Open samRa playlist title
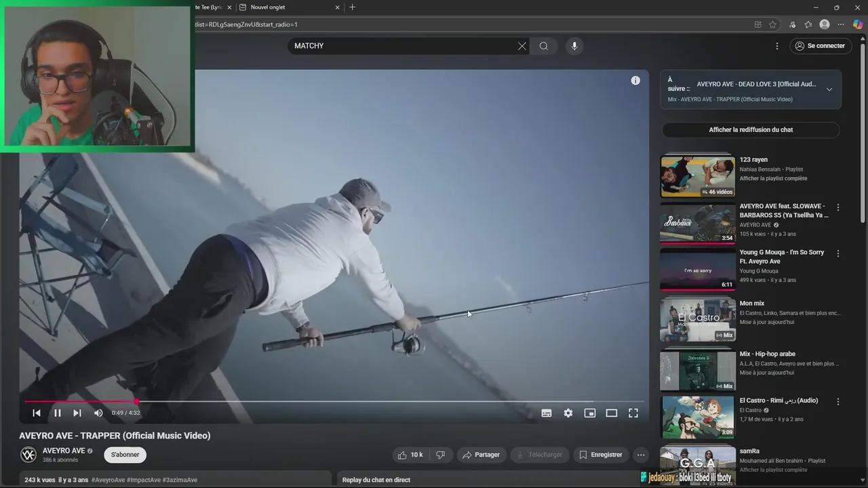The width and height of the screenshot is (868, 488). tap(749, 451)
